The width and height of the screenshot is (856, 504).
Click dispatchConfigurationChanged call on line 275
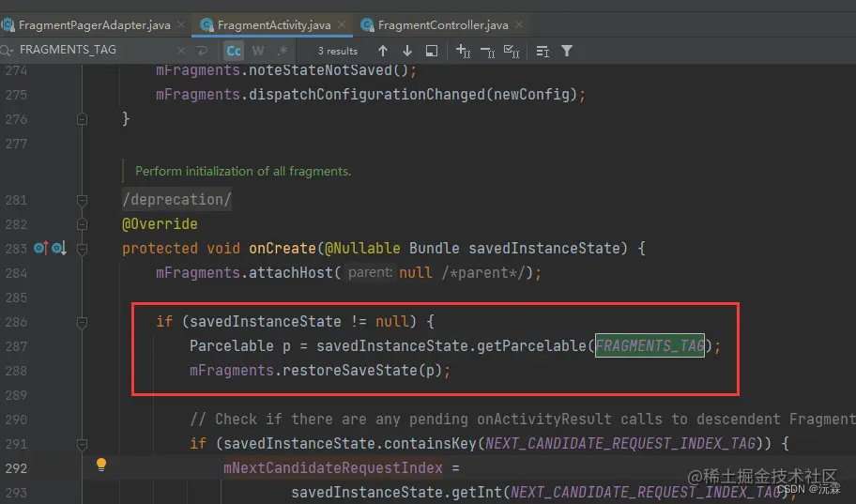click(366, 95)
